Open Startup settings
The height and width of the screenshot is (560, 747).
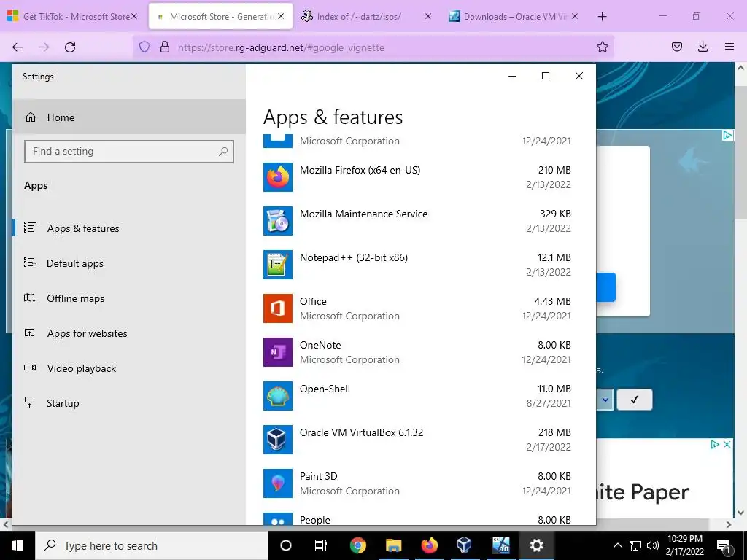coord(129,403)
